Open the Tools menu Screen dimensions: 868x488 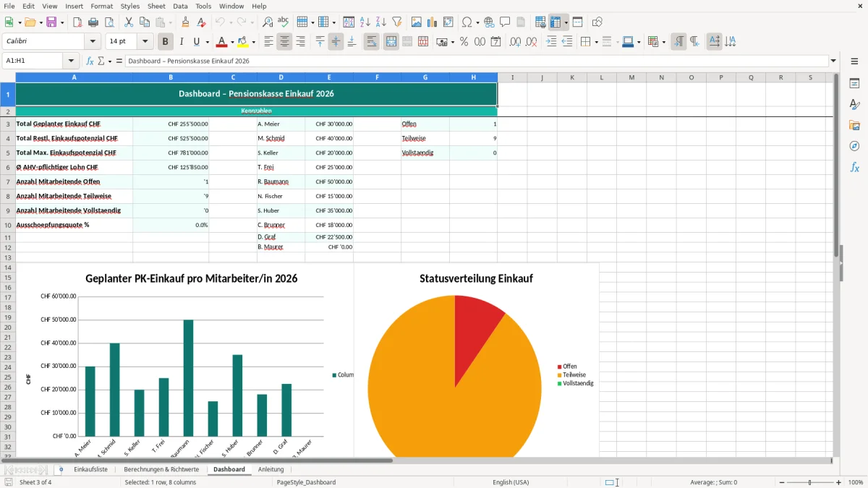point(203,6)
